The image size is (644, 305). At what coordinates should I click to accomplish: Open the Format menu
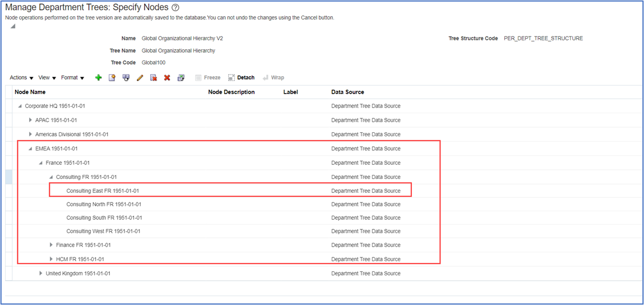pyautogui.click(x=72, y=78)
